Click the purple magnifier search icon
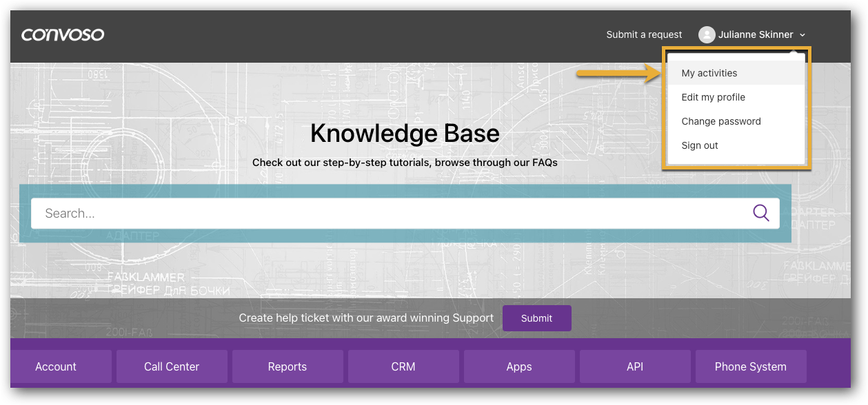 pos(761,213)
